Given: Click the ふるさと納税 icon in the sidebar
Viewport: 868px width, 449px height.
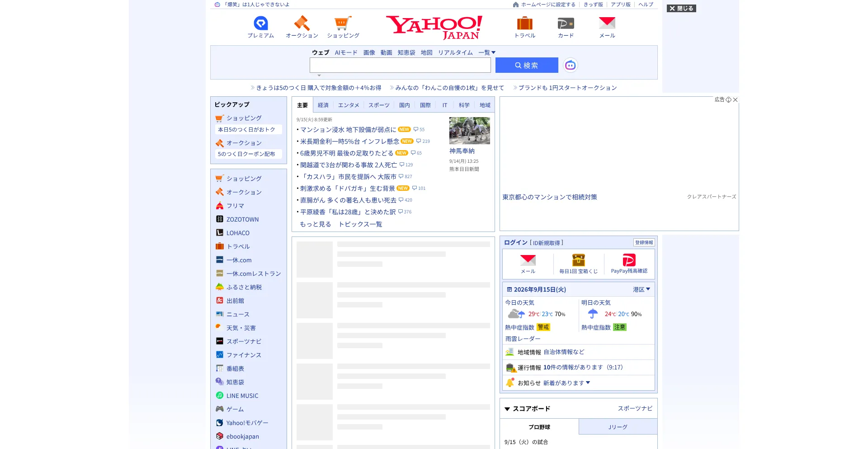Looking at the screenshot, I should click(x=220, y=287).
